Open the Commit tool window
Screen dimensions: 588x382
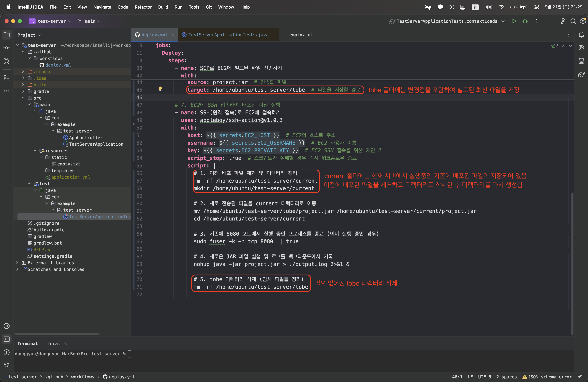(7, 48)
